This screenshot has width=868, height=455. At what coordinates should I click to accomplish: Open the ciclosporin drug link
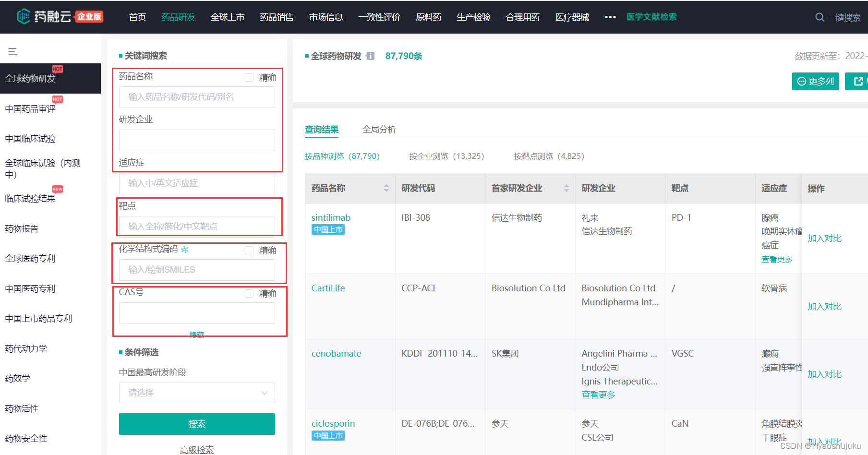pyautogui.click(x=333, y=424)
